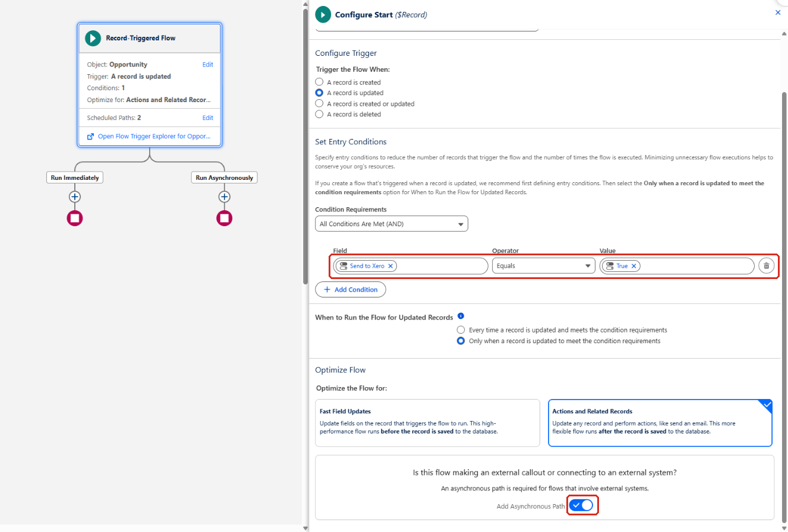Open the Equals operator dropdown
The image size is (788, 532).
[544, 266]
